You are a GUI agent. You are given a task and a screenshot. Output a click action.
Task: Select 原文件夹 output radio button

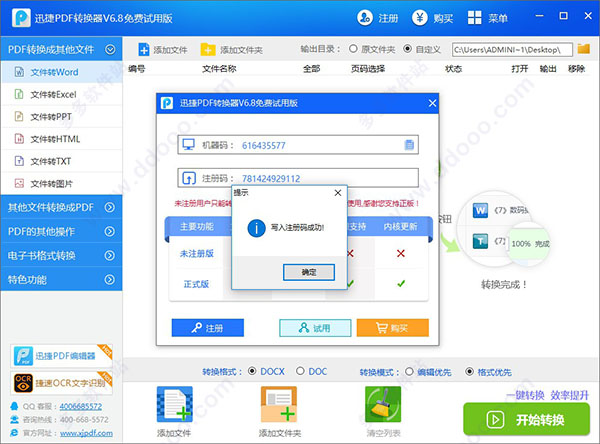point(353,49)
